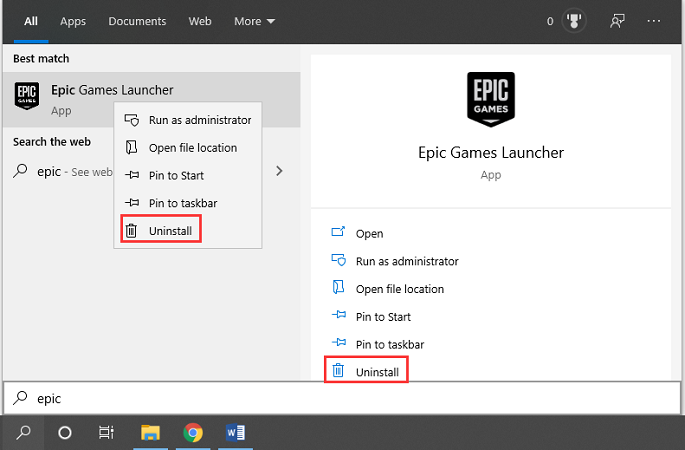The image size is (685, 450).
Task: Click the large Epic Games logo
Action: pyautogui.click(x=491, y=99)
